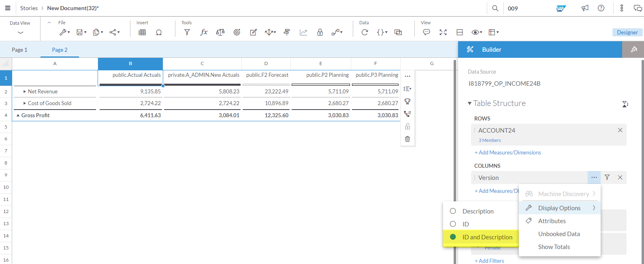Delete table using trash icon

click(407, 139)
